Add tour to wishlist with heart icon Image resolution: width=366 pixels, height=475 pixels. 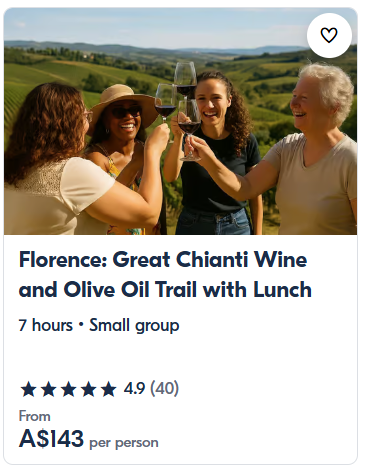coord(329,35)
